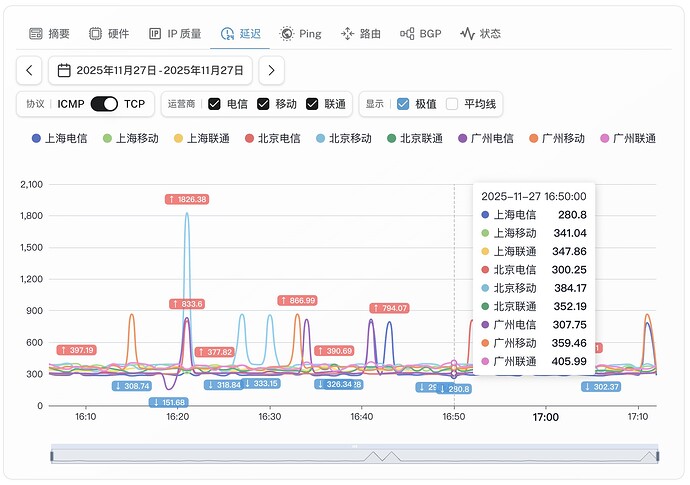Image resolution: width=690 pixels, height=485 pixels.
Task: Click the 280.8 minimum marker
Action: point(455,389)
